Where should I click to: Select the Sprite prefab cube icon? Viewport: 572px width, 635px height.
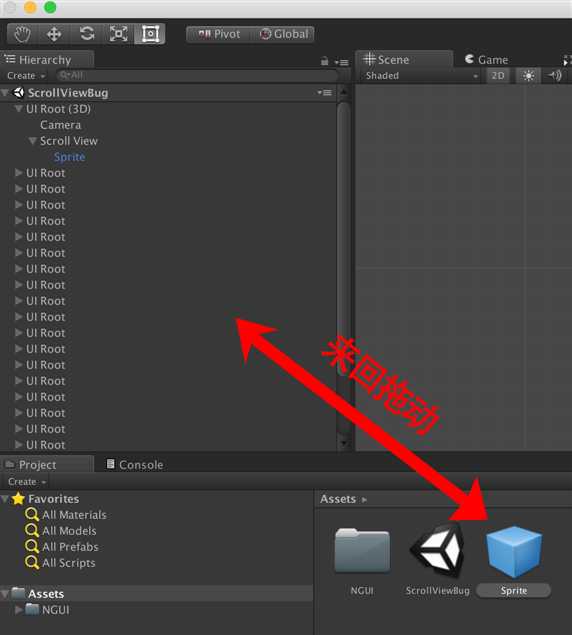(x=514, y=552)
